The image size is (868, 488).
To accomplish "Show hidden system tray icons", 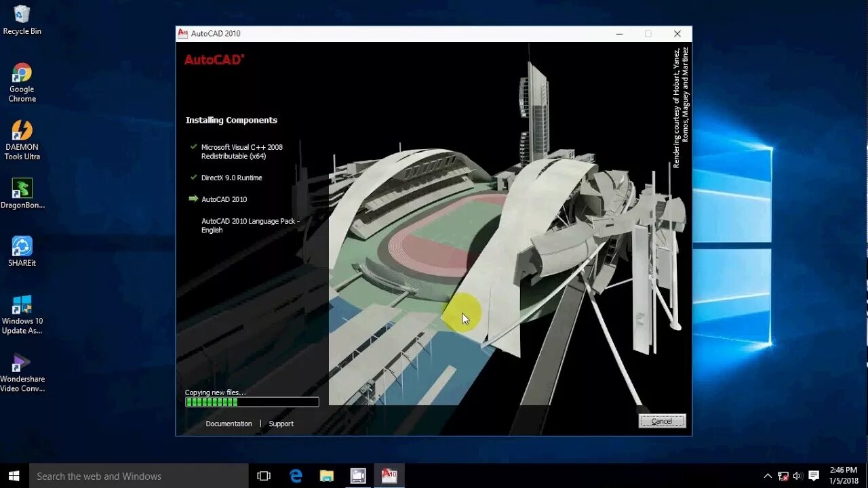I will 768,476.
